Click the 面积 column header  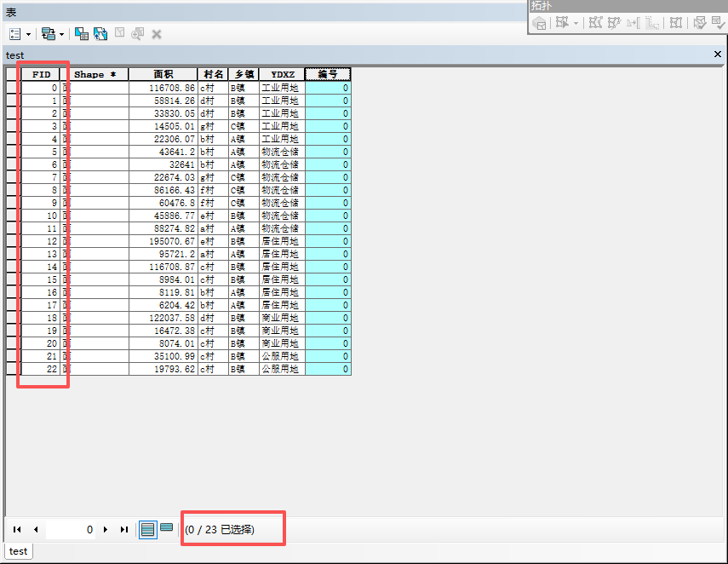point(163,74)
